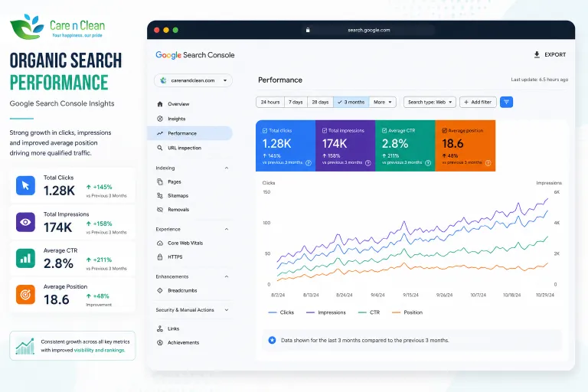This screenshot has height=392, width=588.
Task: Collapse the Indexing section chevron
Action: (x=227, y=168)
